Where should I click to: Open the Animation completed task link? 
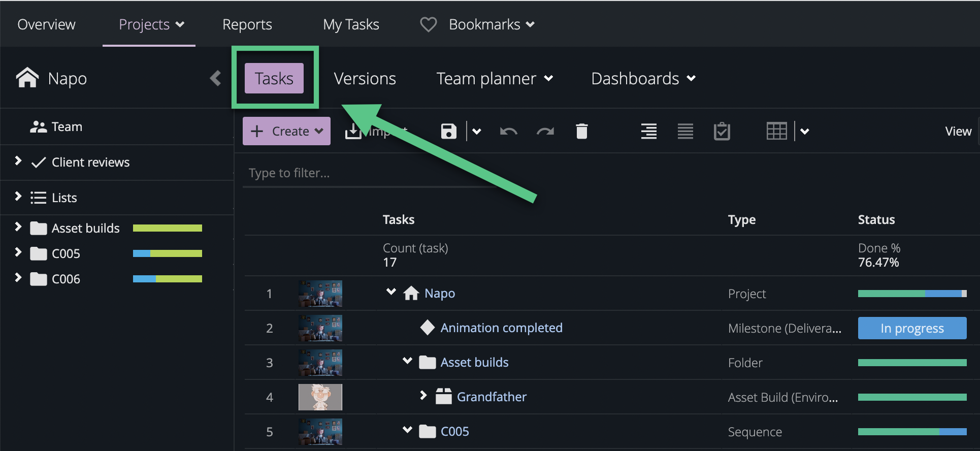[501, 328]
